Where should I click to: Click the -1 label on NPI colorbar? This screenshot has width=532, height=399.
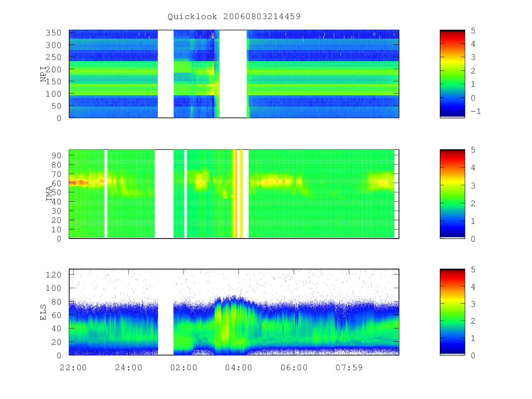pos(475,111)
